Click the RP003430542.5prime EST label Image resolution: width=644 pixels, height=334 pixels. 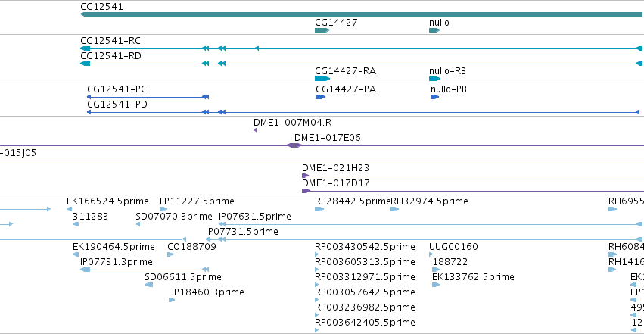point(365,247)
